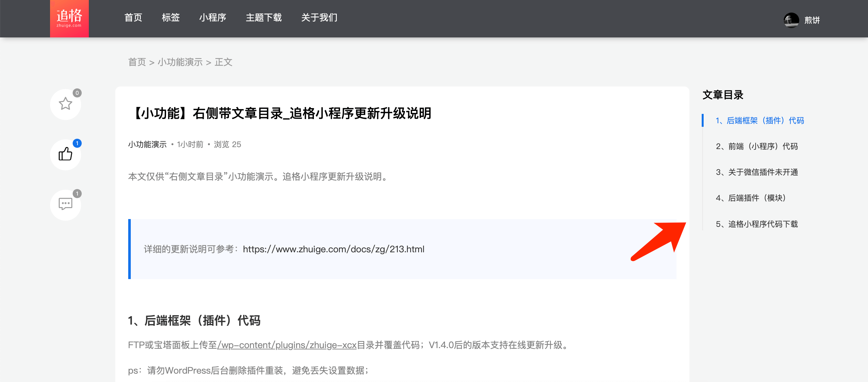Viewport: 868px width, 382px height.
Task: Open the 主题下载 navigation item
Action: click(263, 17)
